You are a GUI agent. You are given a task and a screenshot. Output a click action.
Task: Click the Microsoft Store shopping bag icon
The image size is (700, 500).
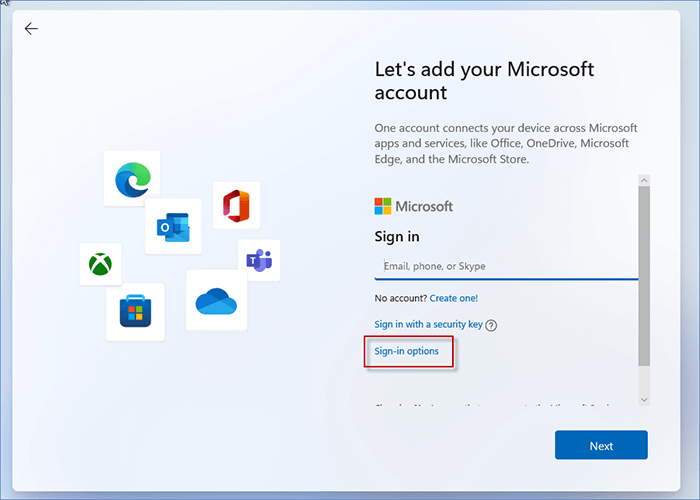click(135, 312)
